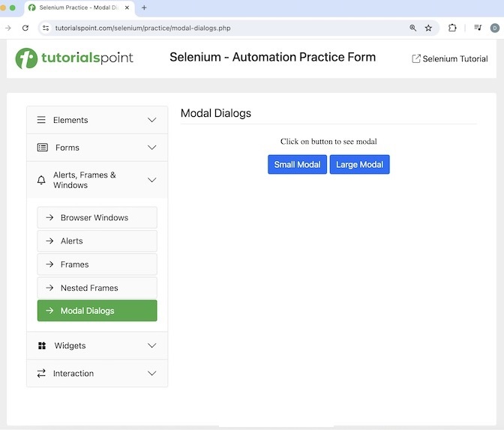This screenshot has width=504, height=430.
Task: Click the Alerts bell icon
Action: pyautogui.click(x=41, y=180)
